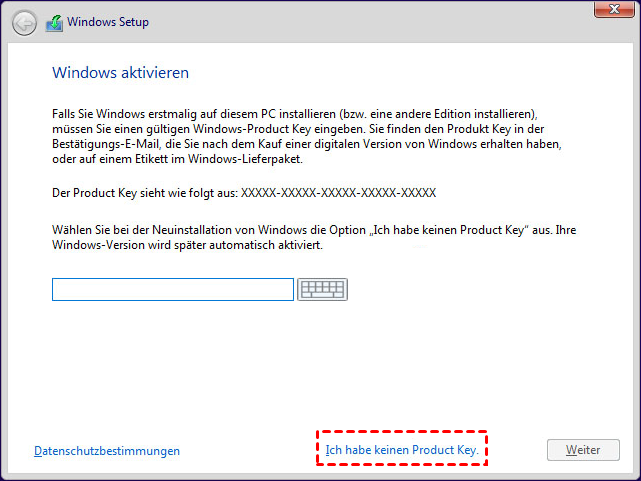Screen dimensions: 641x481
Task: Click the 'Windows Setup' title text
Action: (108, 22)
